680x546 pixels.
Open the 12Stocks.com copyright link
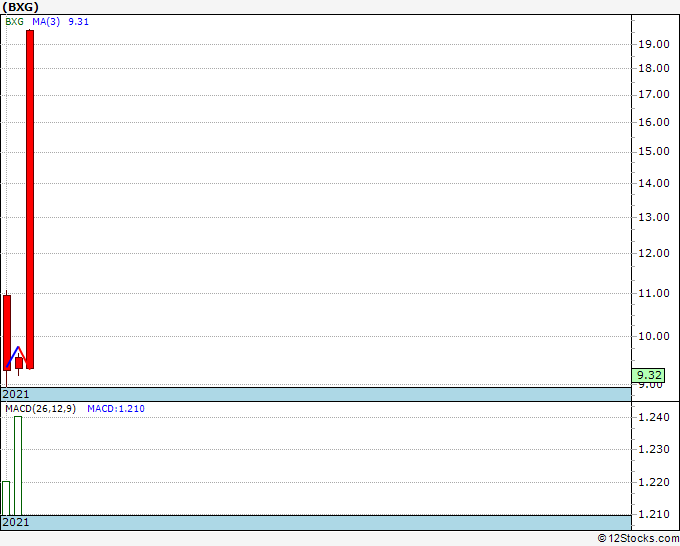[x=638, y=539]
